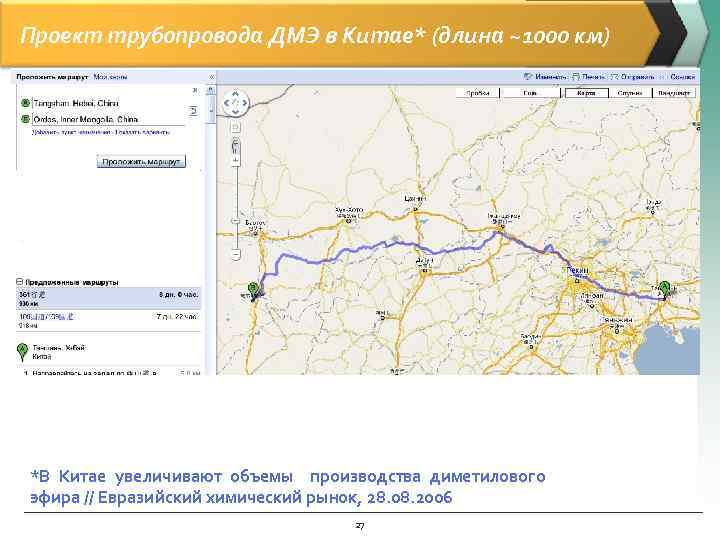Click the Печать link above map

[x=594, y=77]
